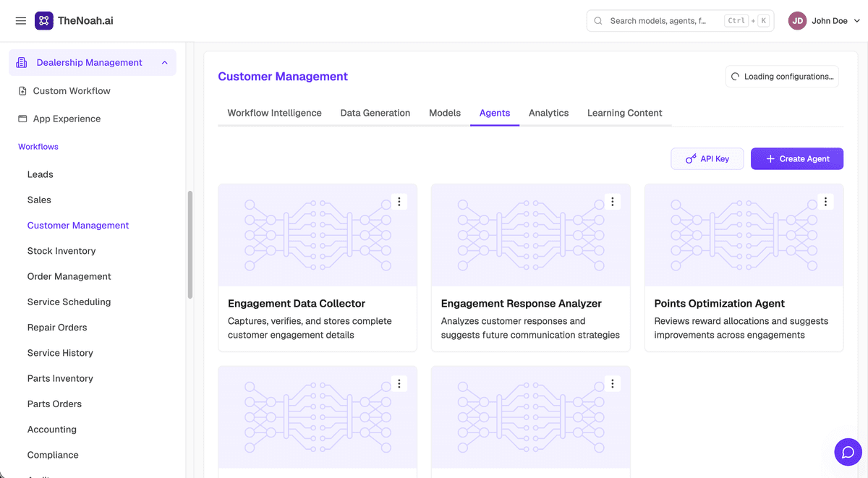Open the John Doe account dropdown arrow
The height and width of the screenshot is (478, 868).
tap(857, 21)
